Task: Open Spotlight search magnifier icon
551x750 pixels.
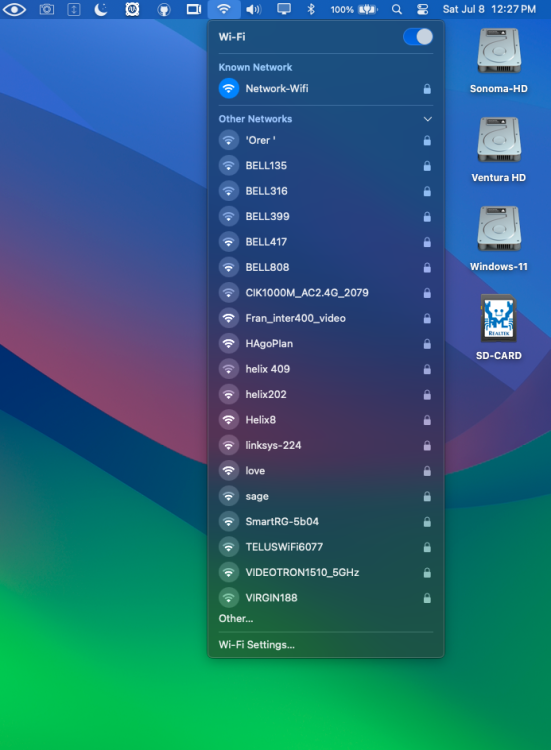Action: 397,9
